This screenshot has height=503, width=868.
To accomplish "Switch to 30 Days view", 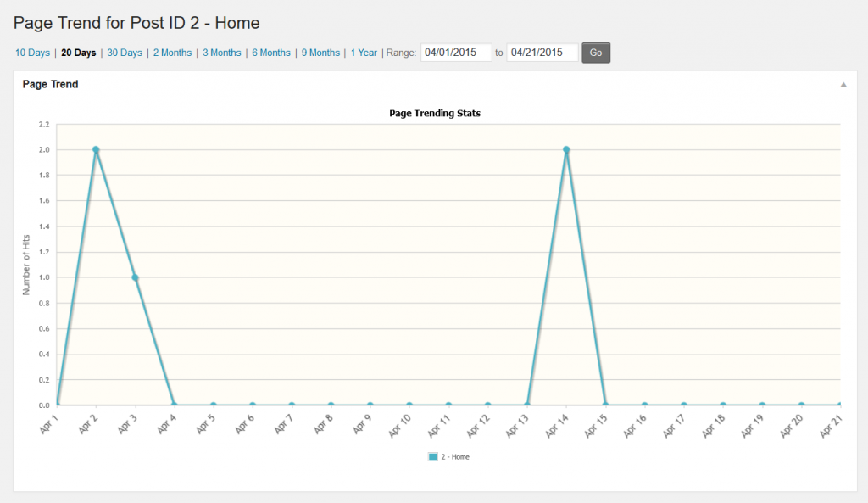I will [125, 53].
